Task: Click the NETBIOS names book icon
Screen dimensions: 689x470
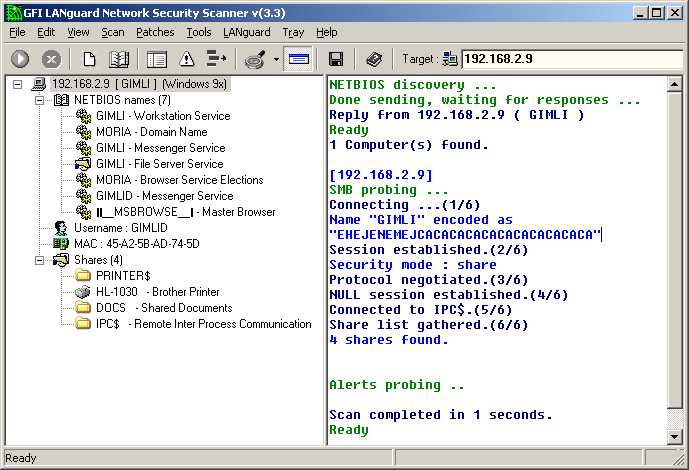Action: 61,100
